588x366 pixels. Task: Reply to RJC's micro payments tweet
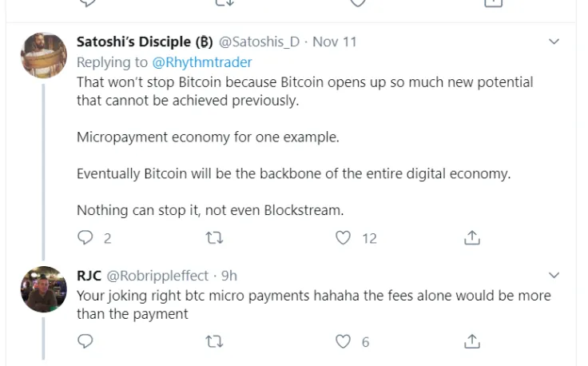pyautogui.click(x=85, y=341)
